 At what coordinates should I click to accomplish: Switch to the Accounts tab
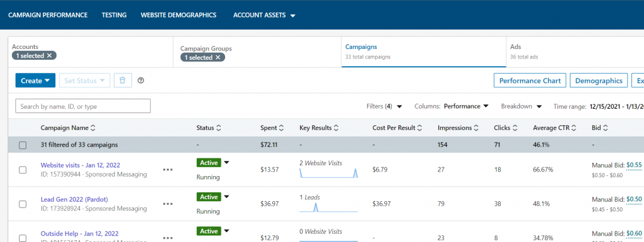[x=91, y=52]
